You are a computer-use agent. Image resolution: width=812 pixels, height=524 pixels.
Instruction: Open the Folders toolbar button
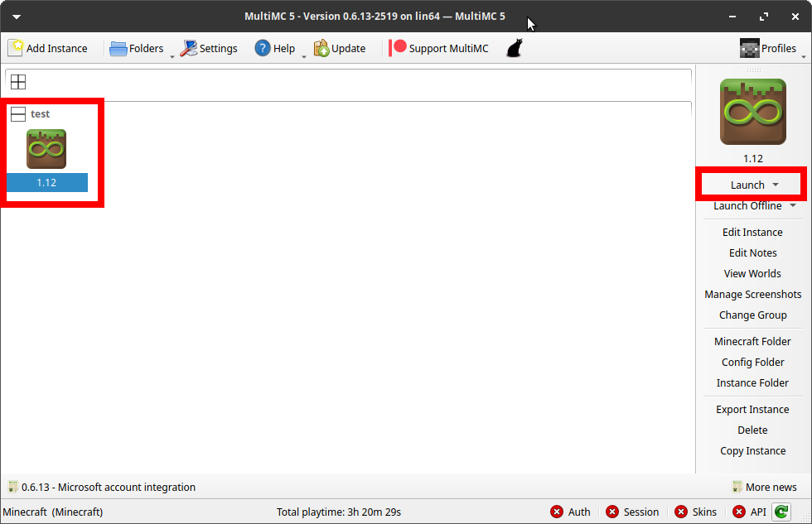[x=137, y=48]
